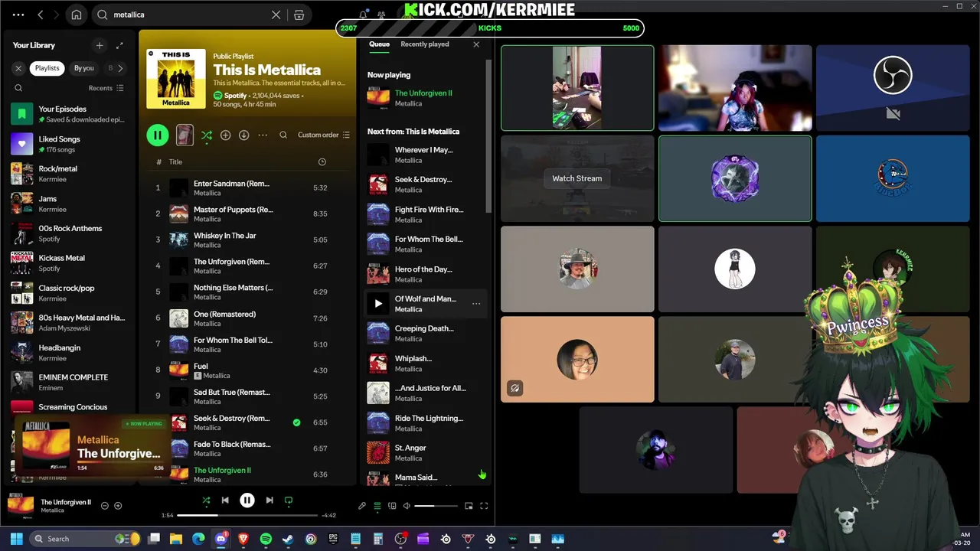The image size is (980, 551).
Task: Open connect to a device
Action: 392,506
